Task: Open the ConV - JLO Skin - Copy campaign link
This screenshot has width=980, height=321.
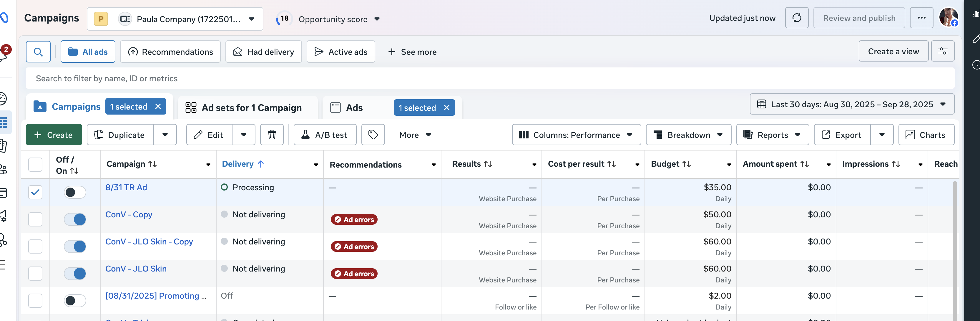Action: coord(149,242)
